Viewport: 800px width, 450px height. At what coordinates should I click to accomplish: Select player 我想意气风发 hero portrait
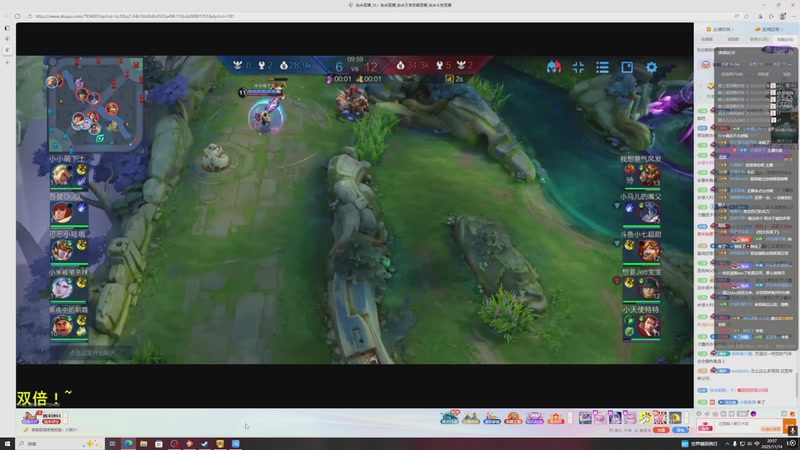pos(649,175)
